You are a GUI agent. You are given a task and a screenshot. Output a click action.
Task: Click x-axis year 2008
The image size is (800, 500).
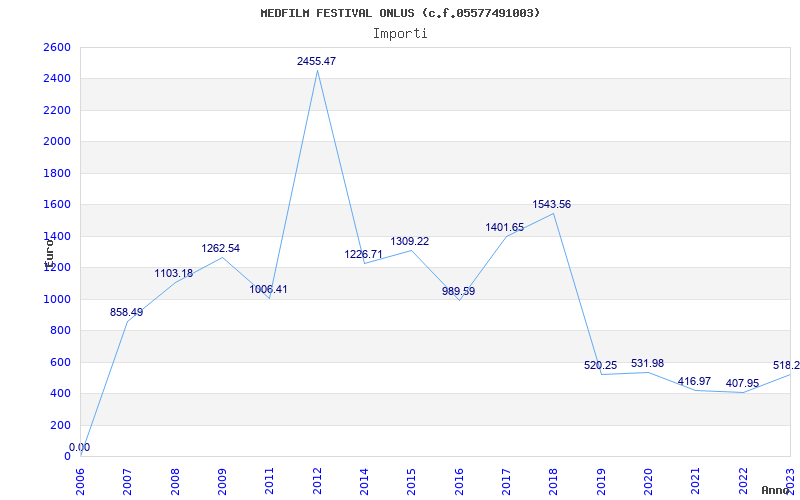pyautogui.click(x=174, y=481)
